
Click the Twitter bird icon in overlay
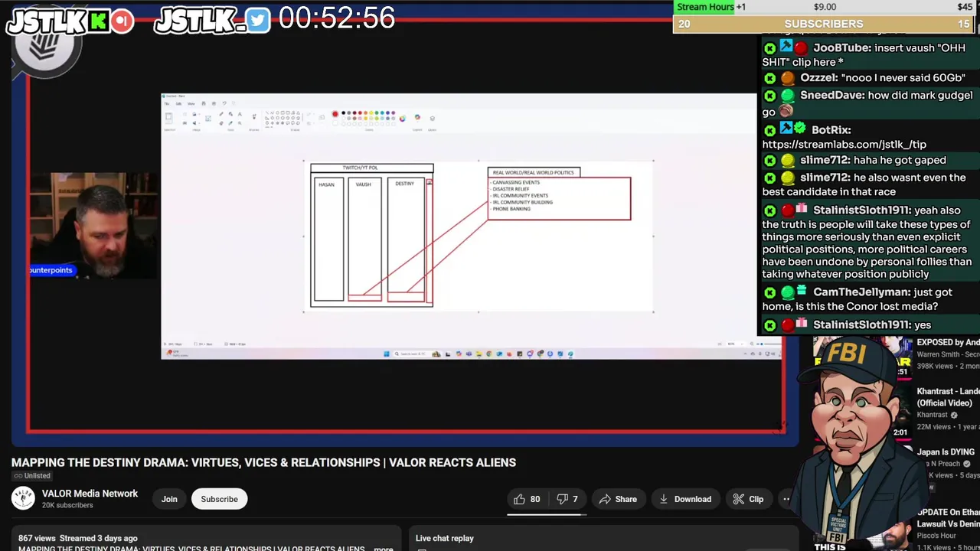[x=259, y=21]
